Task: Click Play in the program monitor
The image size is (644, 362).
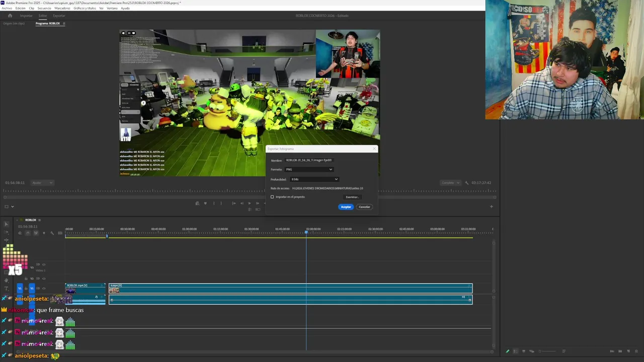Action: (x=250, y=203)
